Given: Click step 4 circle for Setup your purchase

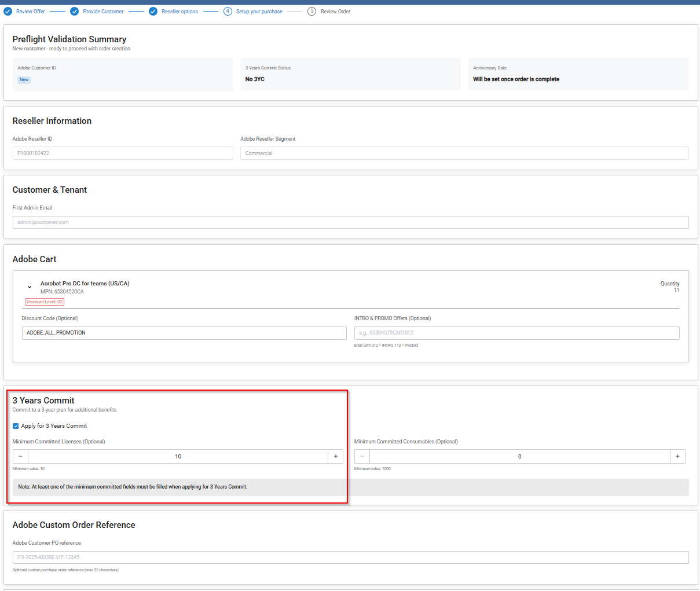Looking at the screenshot, I should coord(228,12).
